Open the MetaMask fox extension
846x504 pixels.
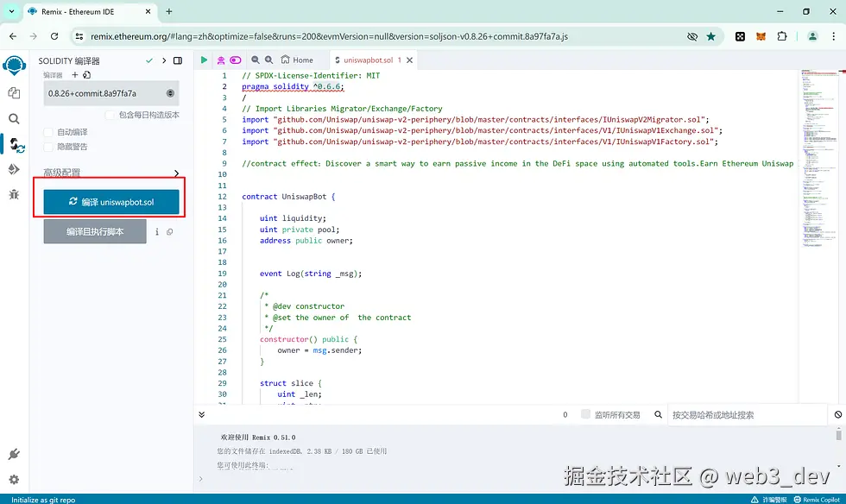(x=761, y=36)
